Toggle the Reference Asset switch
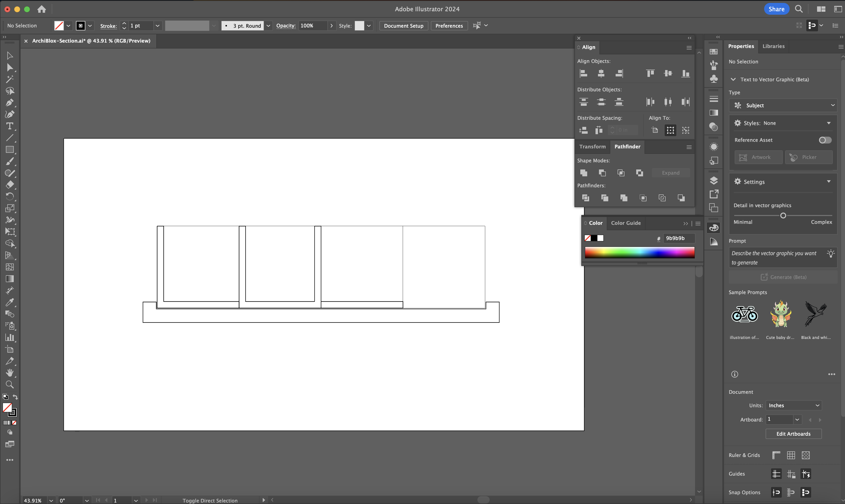Viewport: 845px width, 504px height. coord(825,140)
